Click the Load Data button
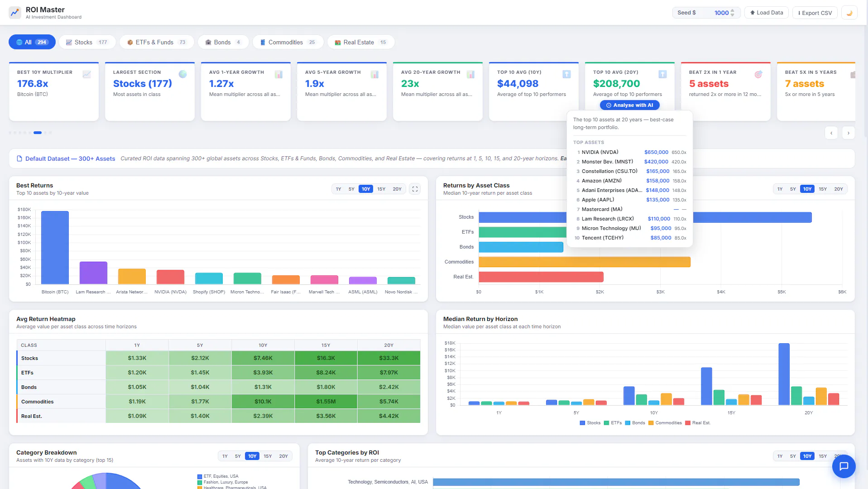 (767, 13)
